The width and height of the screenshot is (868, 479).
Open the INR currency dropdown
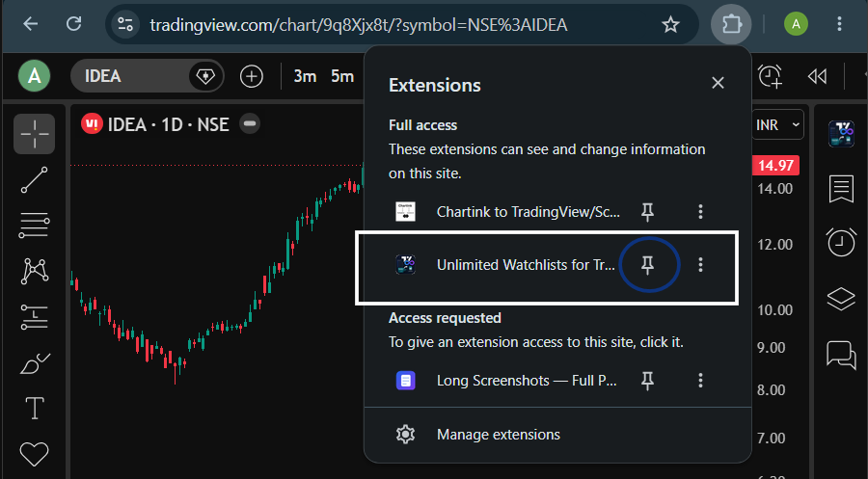coord(777,125)
